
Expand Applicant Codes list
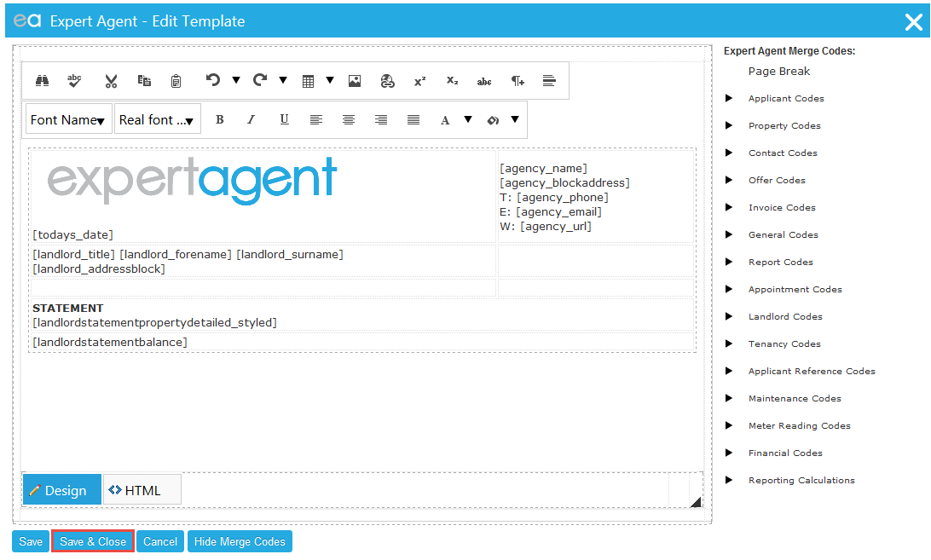[729, 98]
